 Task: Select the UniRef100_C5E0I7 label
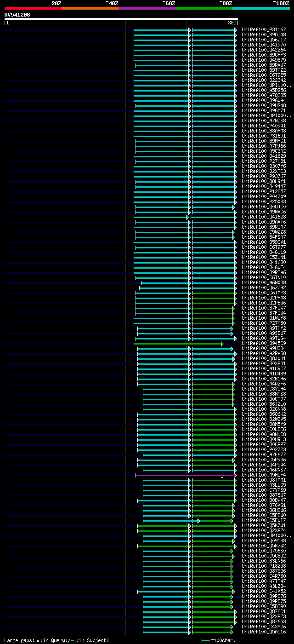(x=264, y=520)
